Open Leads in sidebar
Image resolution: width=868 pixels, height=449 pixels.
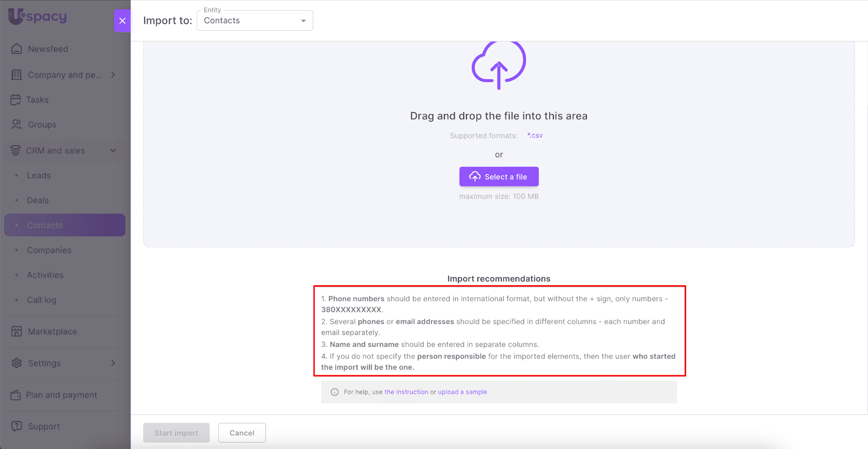tap(39, 176)
